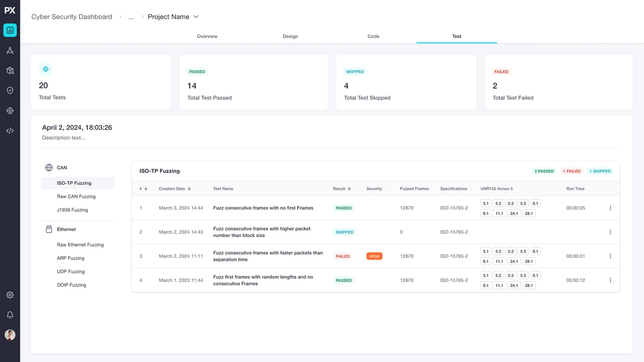Image resolution: width=644 pixels, height=362 pixels.
Task: Click the CAN globe icon
Action: click(x=49, y=168)
